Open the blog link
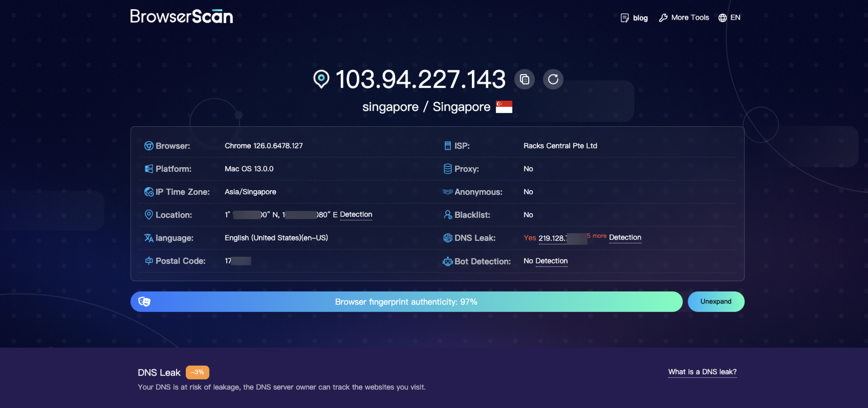 [640, 18]
